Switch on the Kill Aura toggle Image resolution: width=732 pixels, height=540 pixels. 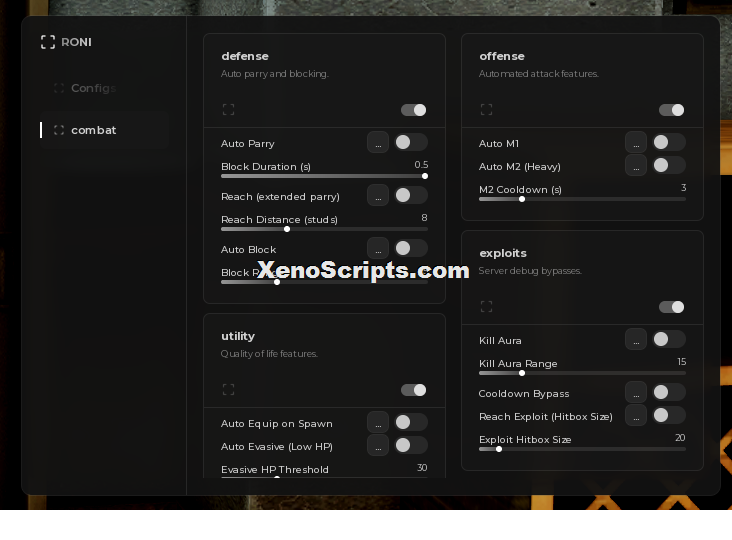coord(669,339)
